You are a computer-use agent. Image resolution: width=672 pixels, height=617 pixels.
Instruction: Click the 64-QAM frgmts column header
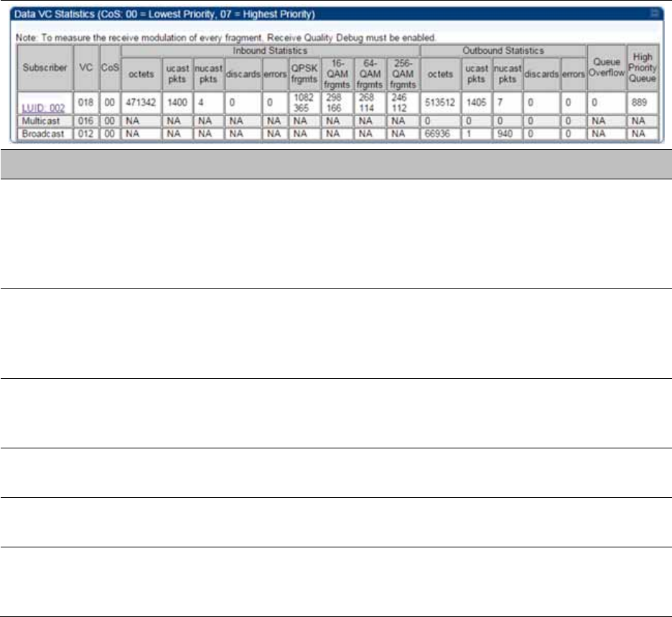[x=370, y=74]
